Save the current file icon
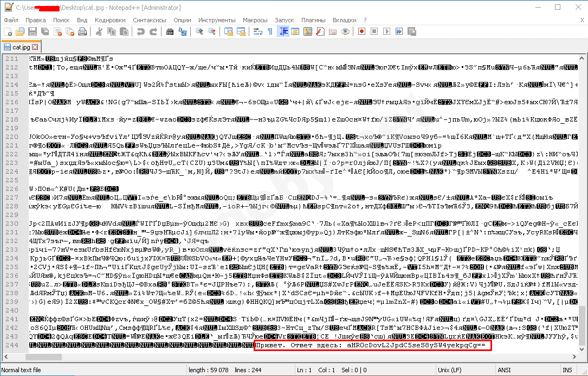The image size is (588, 376). pyautogui.click(x=33, y=31)
